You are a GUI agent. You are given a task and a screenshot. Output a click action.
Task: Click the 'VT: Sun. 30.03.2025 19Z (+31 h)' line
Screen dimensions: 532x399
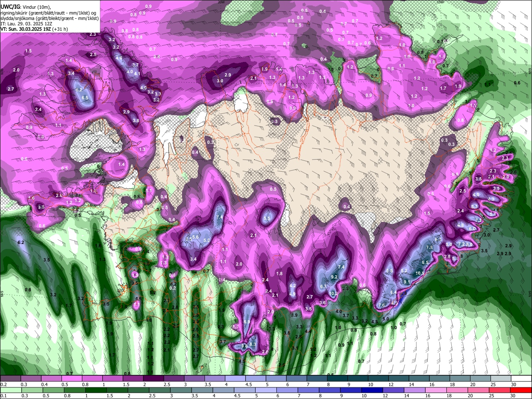34,29
